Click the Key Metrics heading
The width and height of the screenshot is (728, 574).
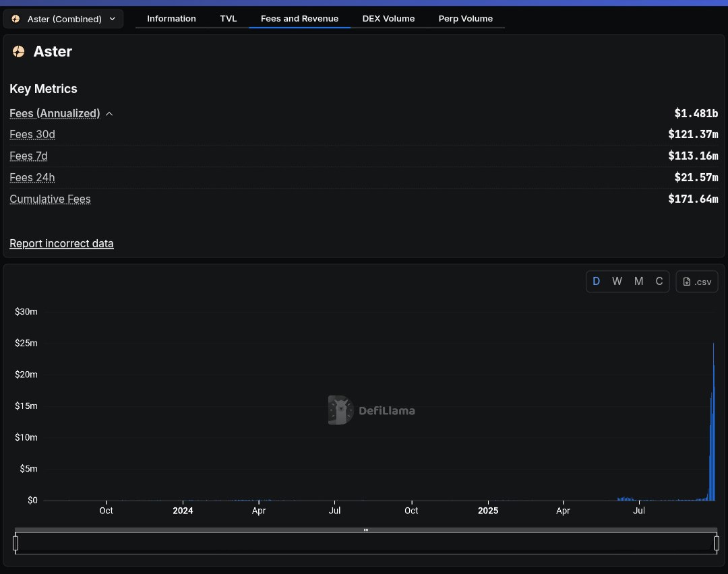click(x=43, y=89)
